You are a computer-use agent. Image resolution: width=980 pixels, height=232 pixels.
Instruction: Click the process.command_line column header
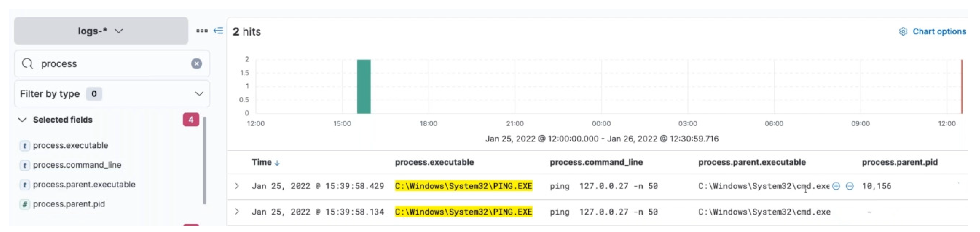click(x=596, y=162)
